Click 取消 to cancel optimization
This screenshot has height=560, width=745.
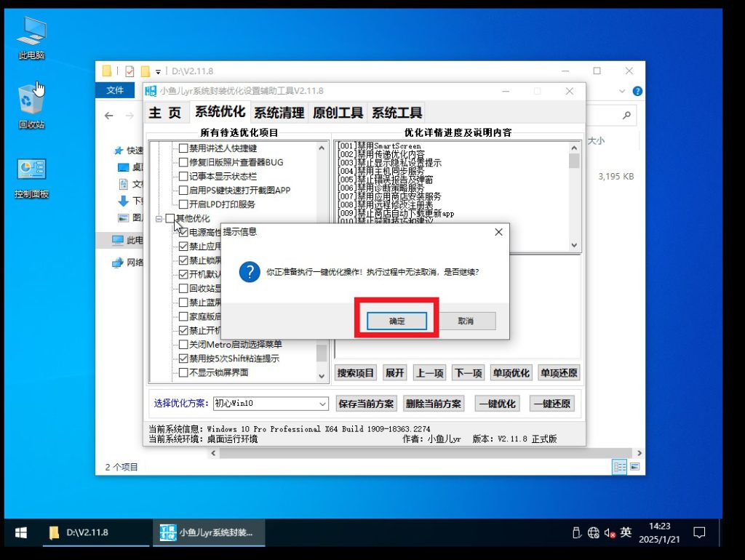[x=466, y=321]
